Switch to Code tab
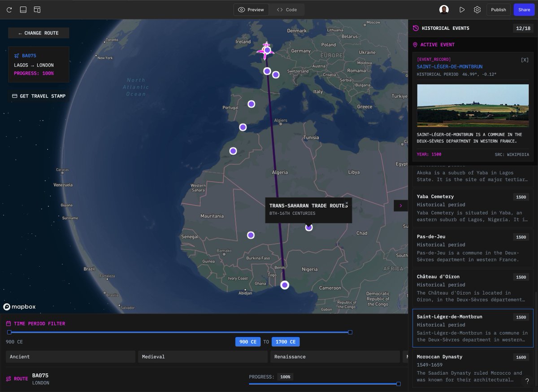The height and width of the screenshot is (392, 538). [287, 9]
